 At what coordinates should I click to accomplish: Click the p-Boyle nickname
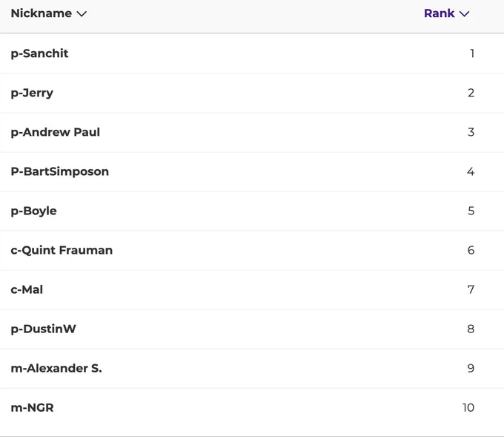pyautogui.click(x=34, y=211)
